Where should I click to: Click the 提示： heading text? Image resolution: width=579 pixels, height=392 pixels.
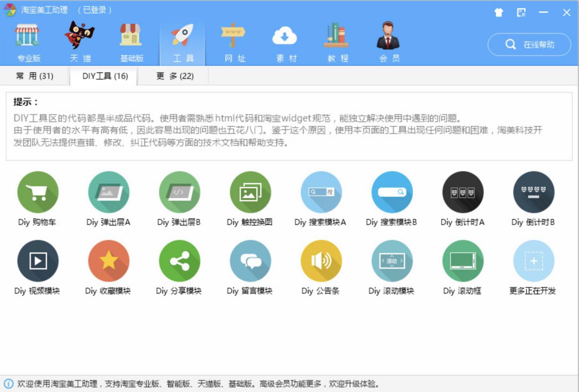pos(26,102)
